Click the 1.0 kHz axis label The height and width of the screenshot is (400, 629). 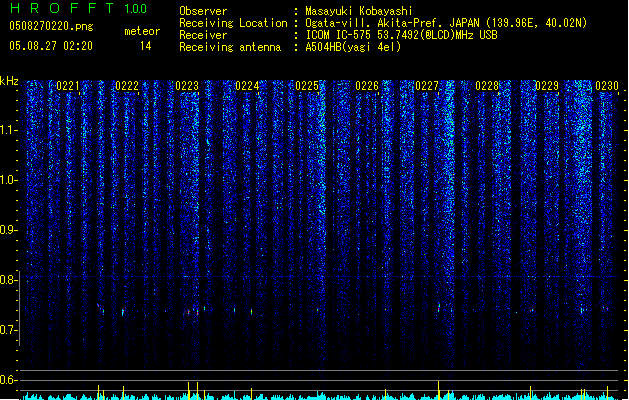pos(9,180)
